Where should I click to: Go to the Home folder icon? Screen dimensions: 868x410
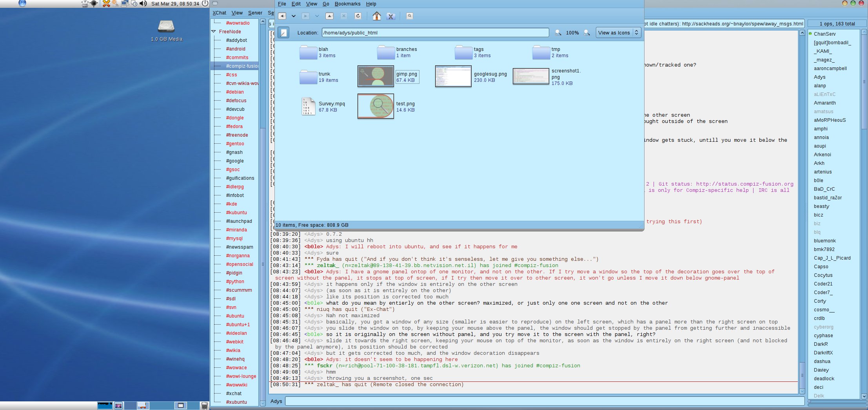point(376,16)
